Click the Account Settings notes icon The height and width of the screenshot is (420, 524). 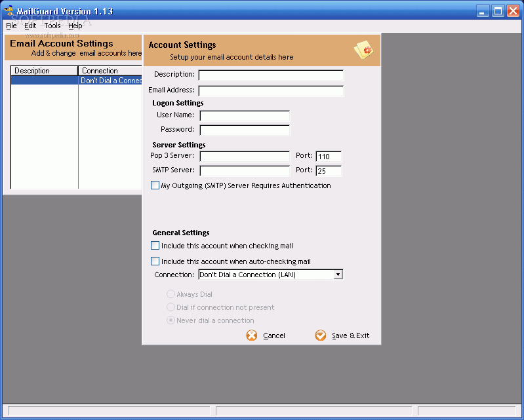click(x=363, y=50)
